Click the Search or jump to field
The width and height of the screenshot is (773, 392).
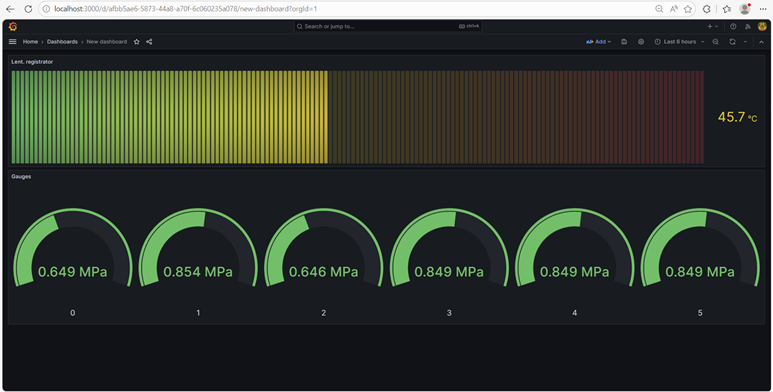387,26
